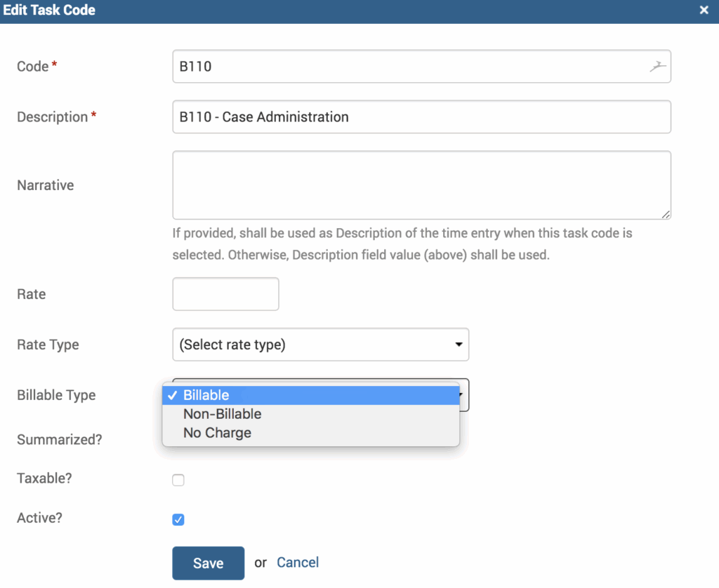Click the Active? label text
Viewport: 719px width, 588px height.
click(39, 518)
